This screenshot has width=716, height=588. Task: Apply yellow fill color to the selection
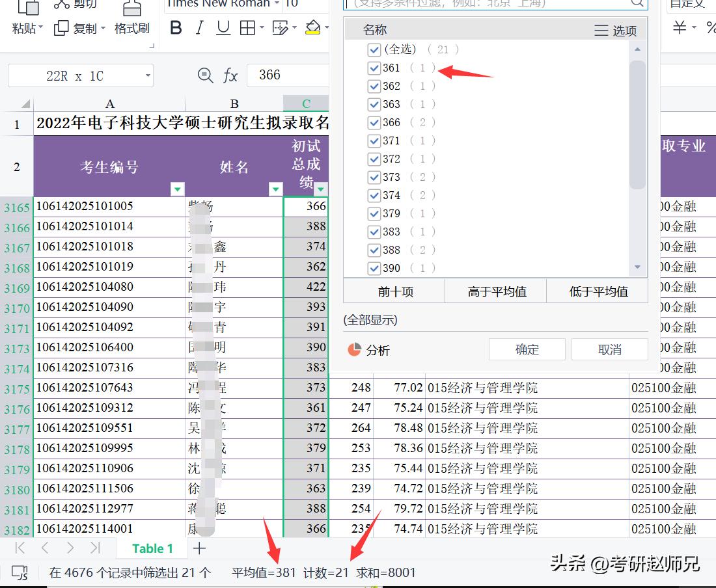[x=313, y=27]
